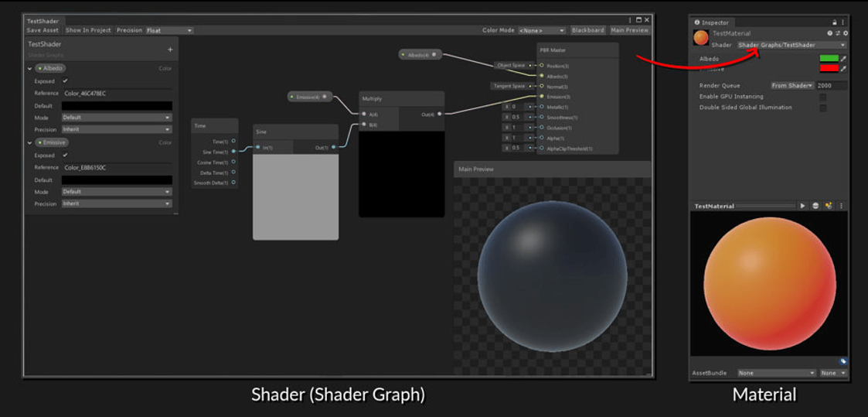Open the red Emissive color swatch in Inspector
Image resolution: width=868 pixels, height=417 pixels.
pyautogui.click(x=829, y=68)
